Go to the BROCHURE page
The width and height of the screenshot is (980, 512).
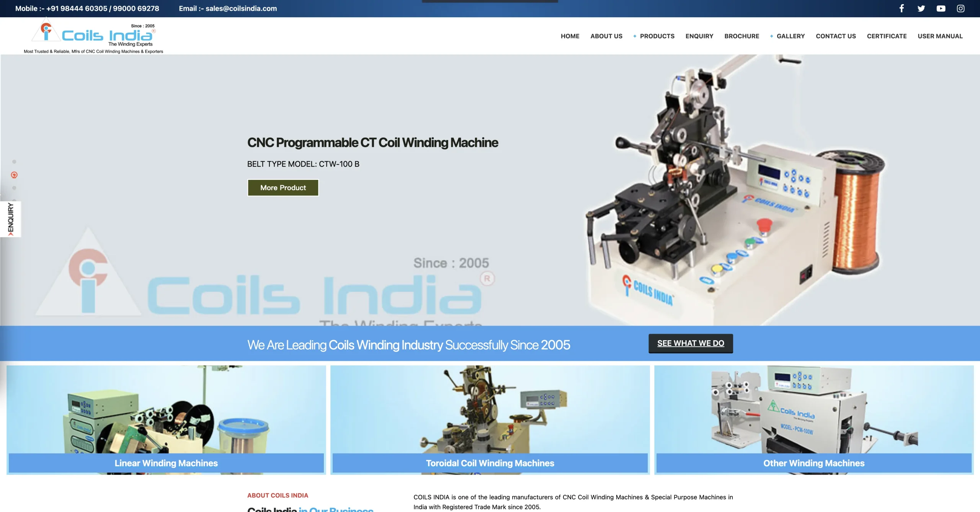[742, 36]
